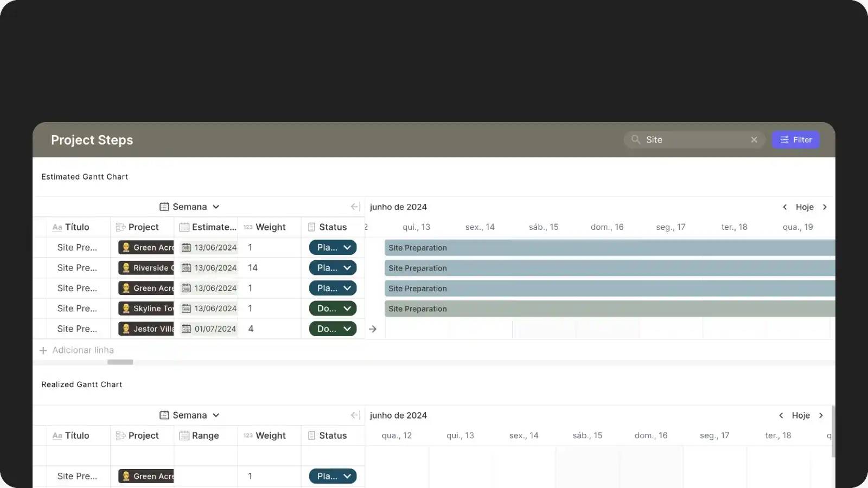Jump to Jestor Villa task bar arrow
This screenshot has height=488, width=868.
(373, 329)
